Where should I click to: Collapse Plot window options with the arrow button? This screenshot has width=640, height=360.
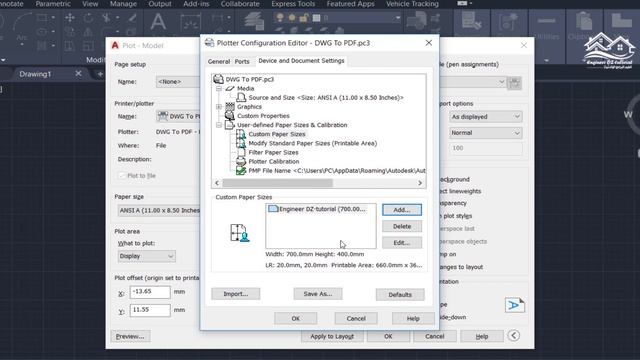(513, 336)
